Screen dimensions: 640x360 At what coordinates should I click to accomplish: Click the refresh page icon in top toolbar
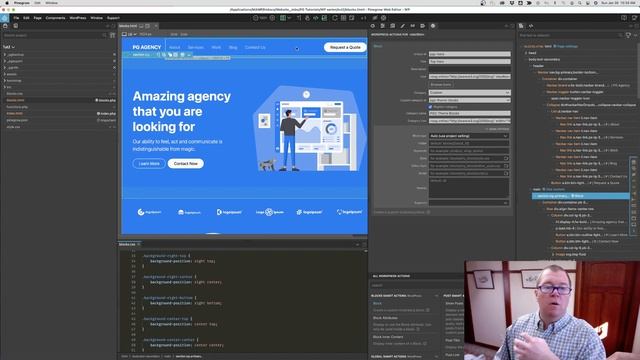(x=335, y=18)
